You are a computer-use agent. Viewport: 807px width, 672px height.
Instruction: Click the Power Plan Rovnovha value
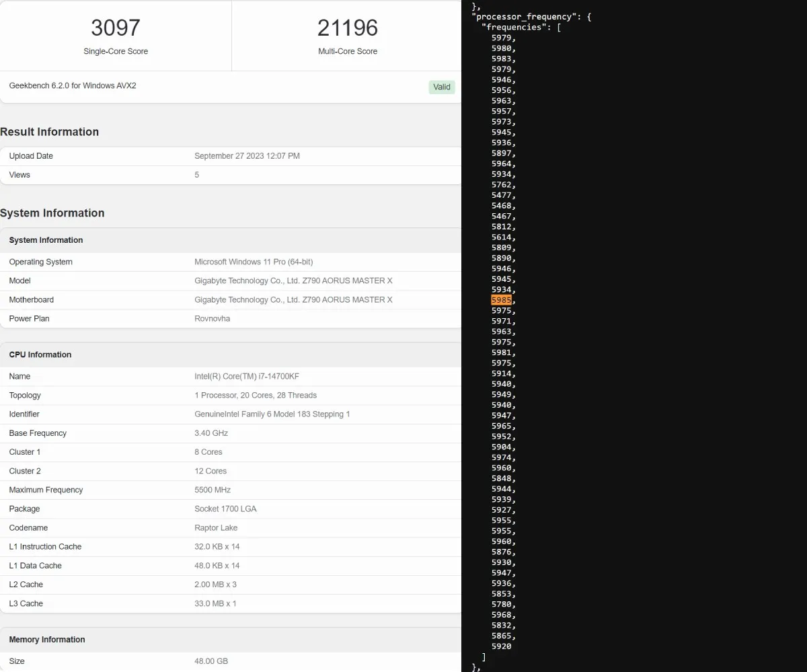[213, 319]
